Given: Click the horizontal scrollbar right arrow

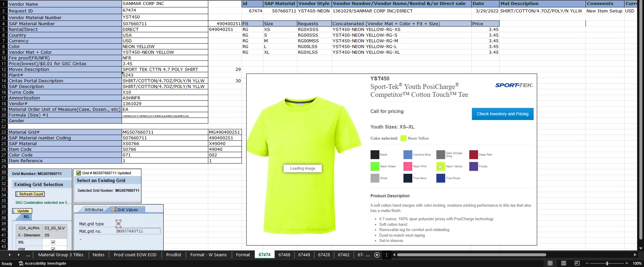Looking at the screenshot, I should point(635,255).
